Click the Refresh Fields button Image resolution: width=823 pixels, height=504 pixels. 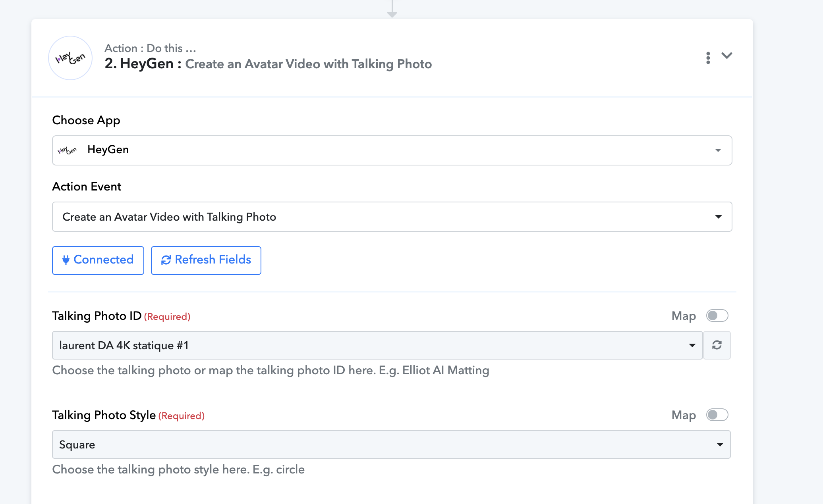[206, 260]
